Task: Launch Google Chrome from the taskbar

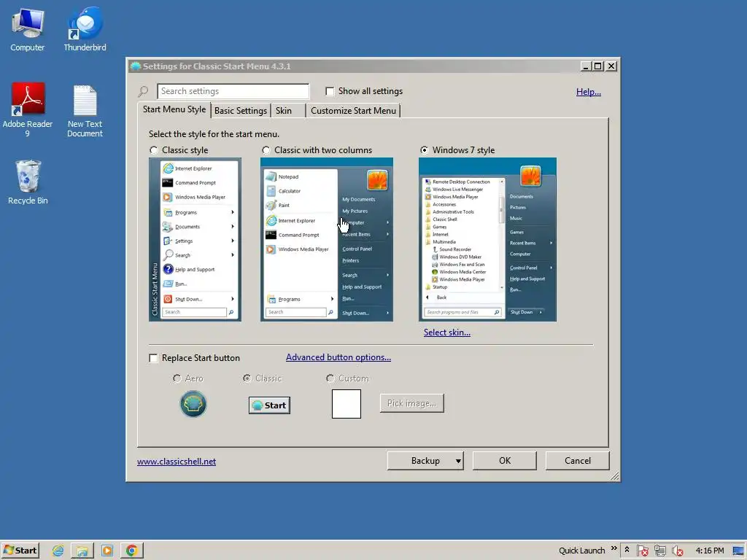Action: [x=132, y=551]
